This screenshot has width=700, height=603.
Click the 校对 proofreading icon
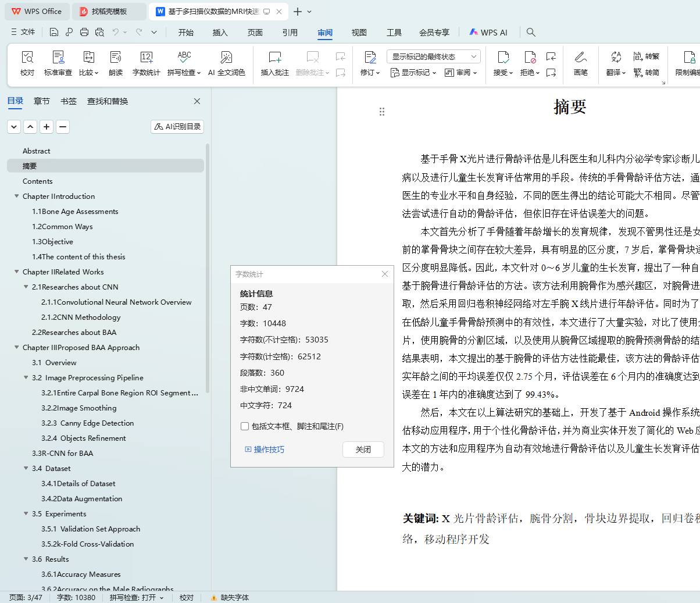point(27,57)
